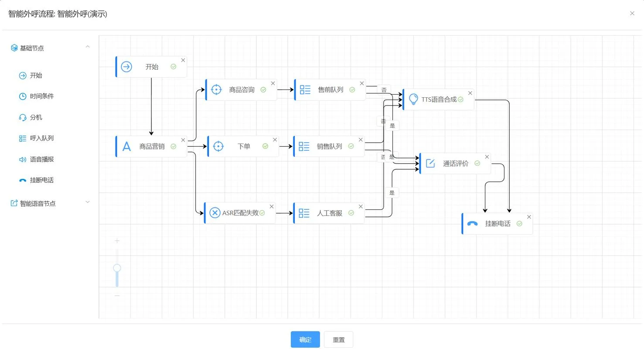644x349 pixels.
Task: Click the 商品营销 node letter A icon
Action: click(x=126, y=146)
